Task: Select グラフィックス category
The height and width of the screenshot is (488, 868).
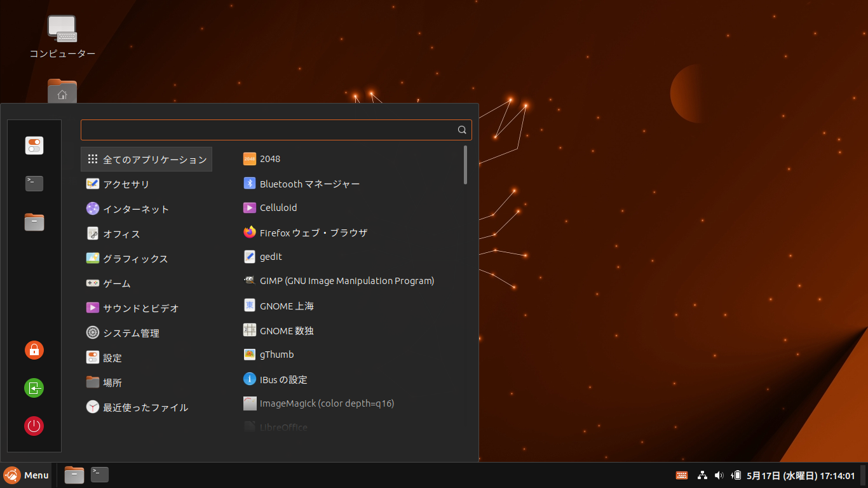Action: pos(146,259)
